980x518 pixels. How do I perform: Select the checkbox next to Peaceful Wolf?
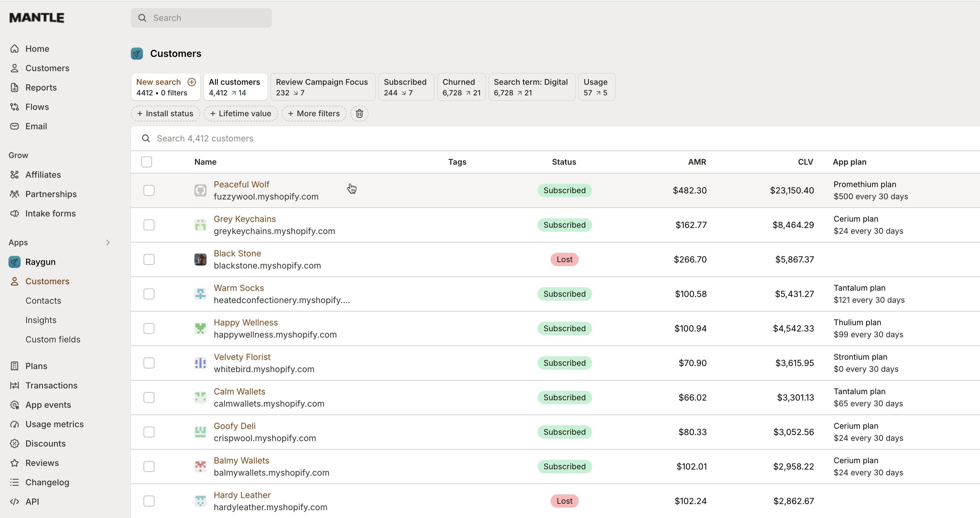149,190
